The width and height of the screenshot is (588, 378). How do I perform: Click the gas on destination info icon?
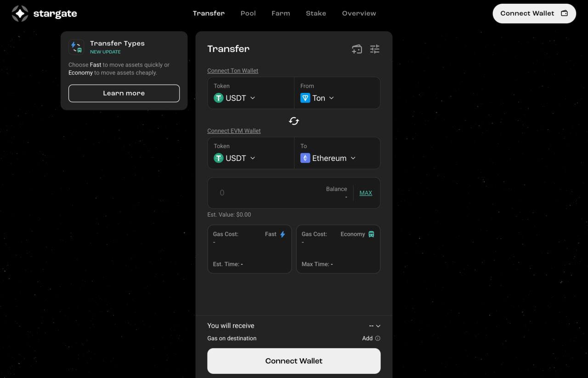click(x=378, y=338)
